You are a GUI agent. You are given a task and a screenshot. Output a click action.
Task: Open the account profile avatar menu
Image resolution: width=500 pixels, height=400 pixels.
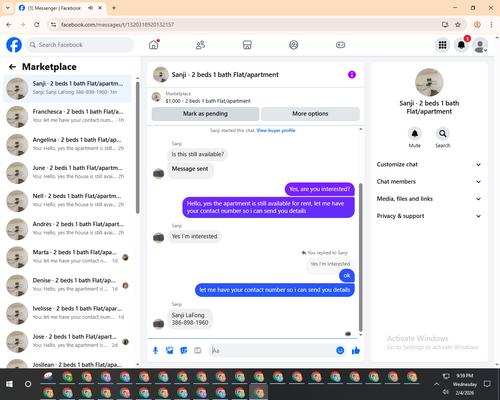[480, 45]
